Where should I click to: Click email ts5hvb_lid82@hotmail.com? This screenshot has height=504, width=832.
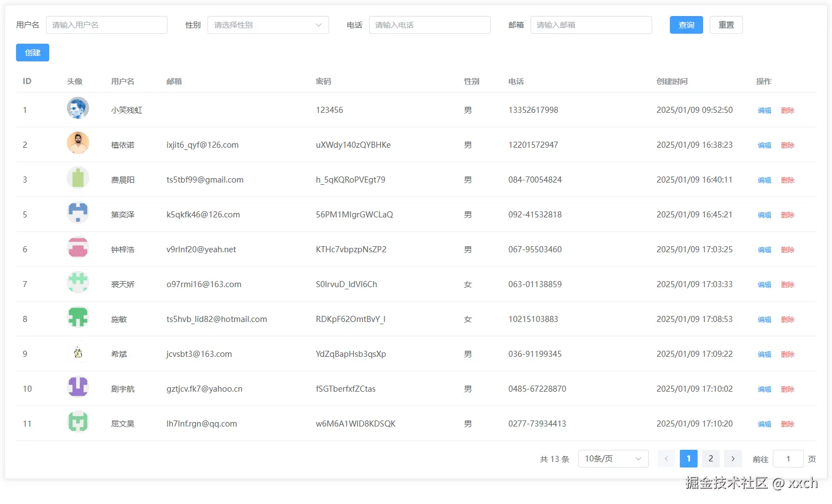(217, 319)
